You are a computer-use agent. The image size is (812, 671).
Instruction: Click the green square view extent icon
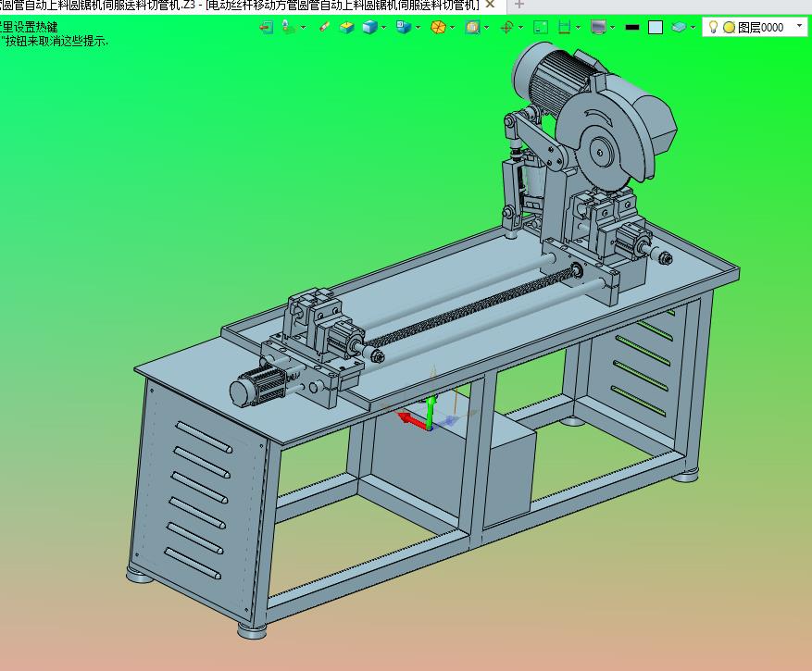[541, 27]
